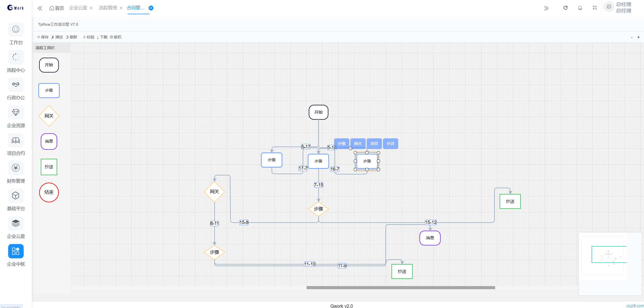Click the 行政办公 infinity icon
Image resolution: width=644 pixels, height=308 pixels.
(16, 85)
